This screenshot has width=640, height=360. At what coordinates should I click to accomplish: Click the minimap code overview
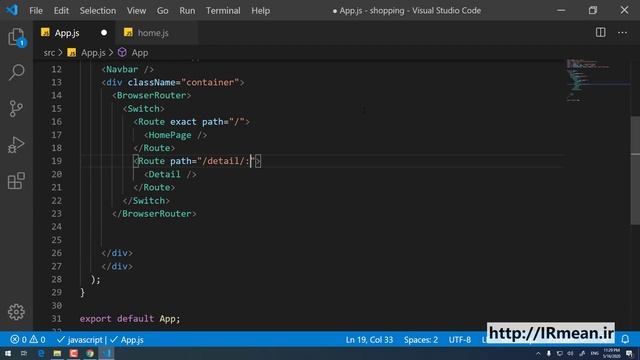[597, 80]
